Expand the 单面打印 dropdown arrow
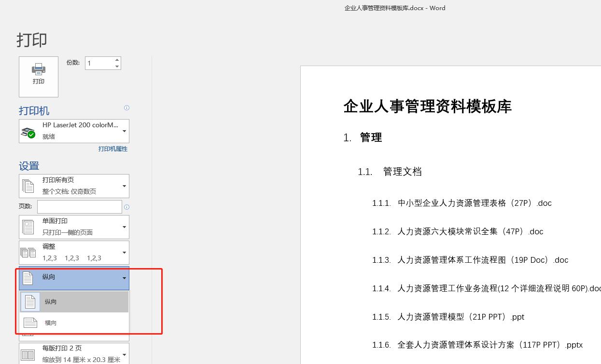 125,227
